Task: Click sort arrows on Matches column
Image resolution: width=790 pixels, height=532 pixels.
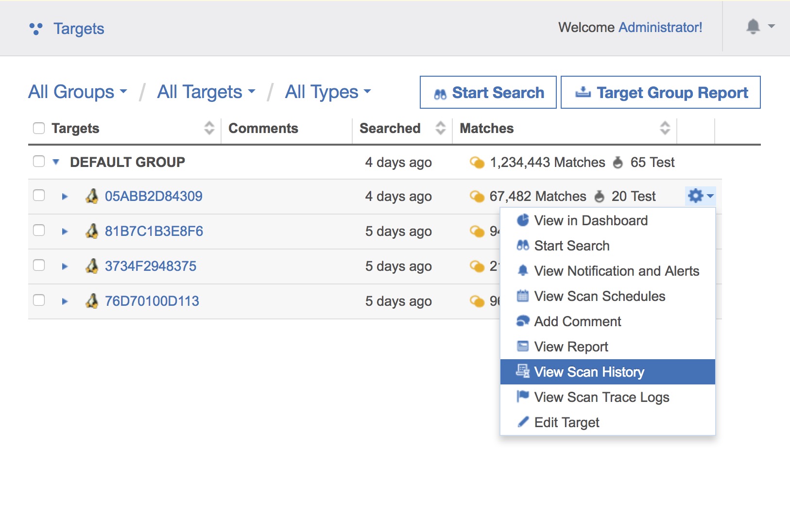Action: (665, 128)
